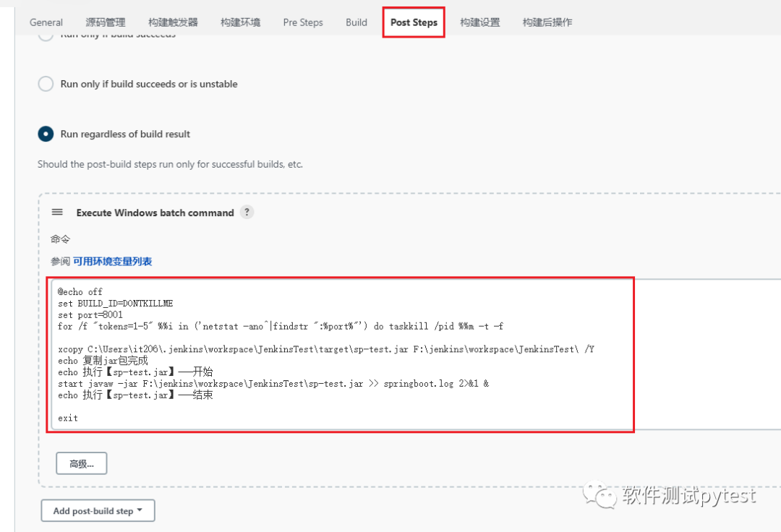This screenshot has height=532, width=781.
Task: Open the 构建设置 tab
Action: 479,22
